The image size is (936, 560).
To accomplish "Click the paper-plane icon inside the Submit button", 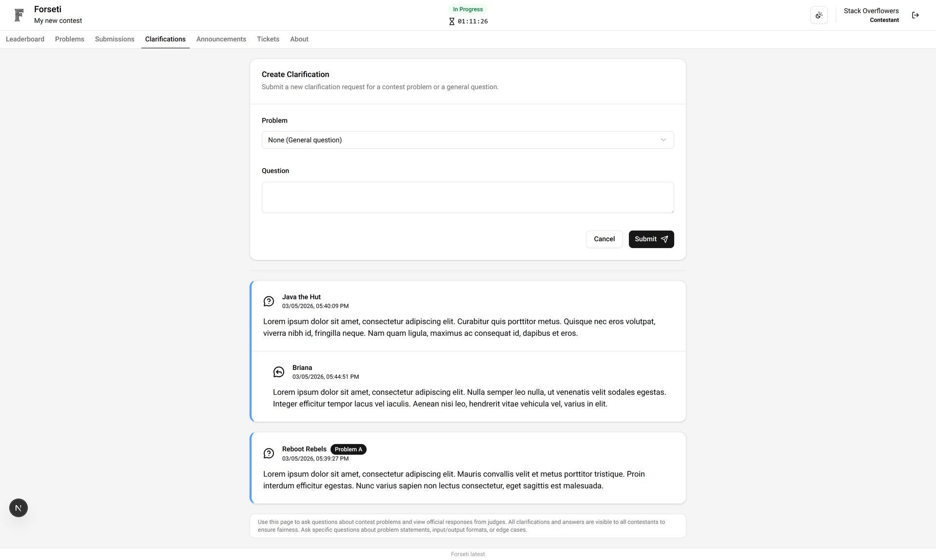I will 664,239.
